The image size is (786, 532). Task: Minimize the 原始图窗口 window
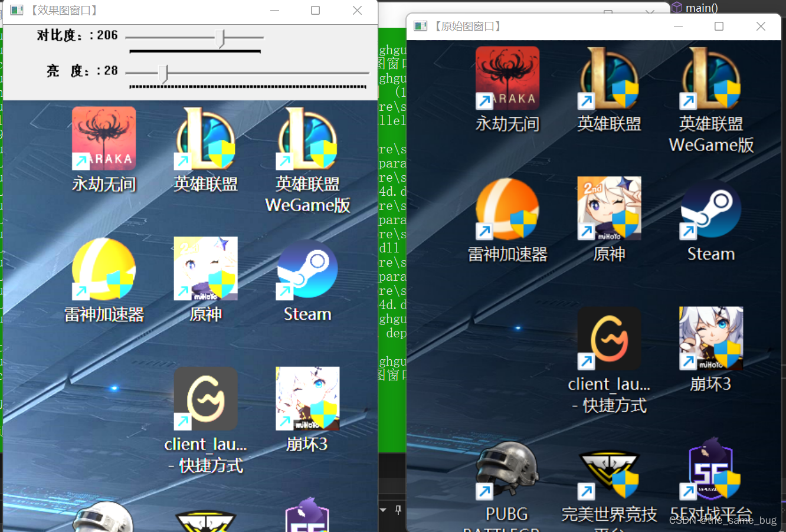pyautogui.click(x=678, y=26)
